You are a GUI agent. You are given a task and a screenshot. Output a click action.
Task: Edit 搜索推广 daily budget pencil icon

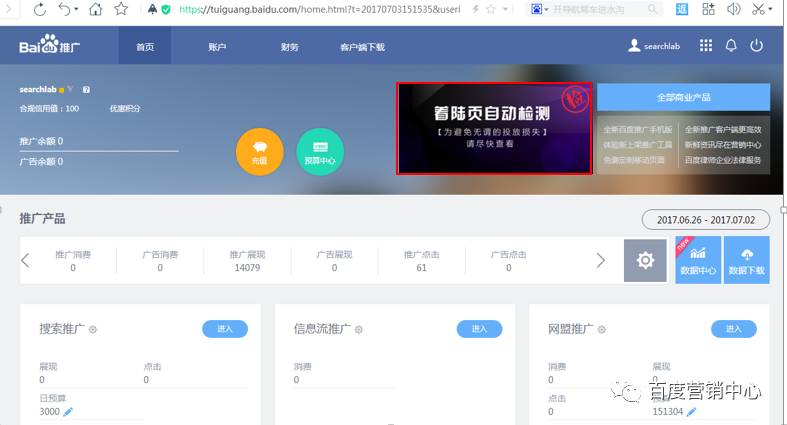pyautogui.click(x=68, y=412)
